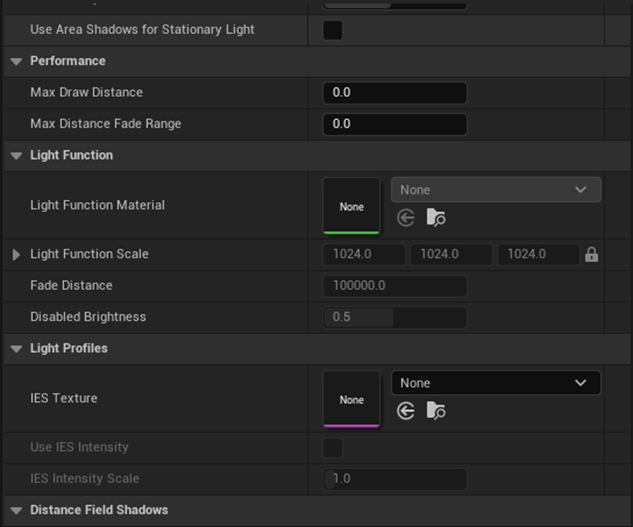633x527 pixels.
Task: Click the Light Function Material thumbnail
Action: [352, 206]
